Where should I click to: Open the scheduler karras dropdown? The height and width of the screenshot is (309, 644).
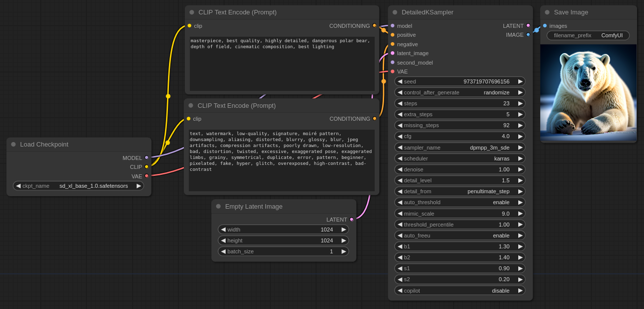(460, 158)
